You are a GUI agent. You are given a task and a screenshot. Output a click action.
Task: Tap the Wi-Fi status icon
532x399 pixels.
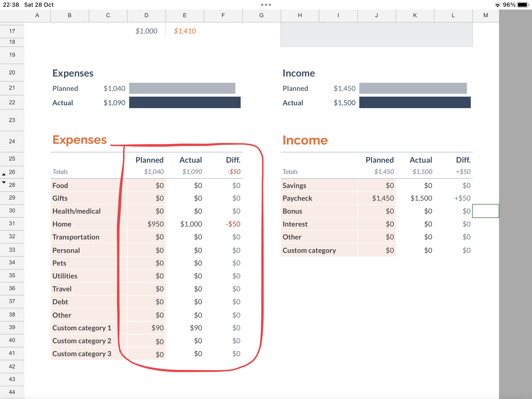tap(497, 5)
